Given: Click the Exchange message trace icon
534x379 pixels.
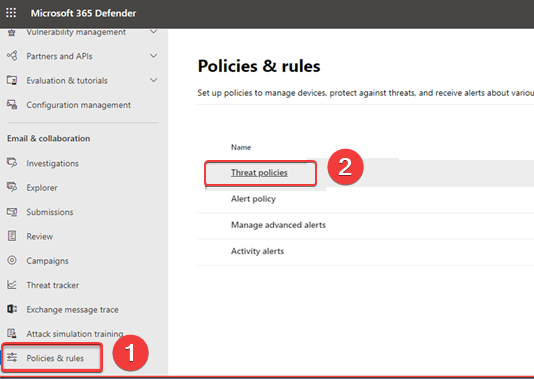Looking at the screenshot, I should coord(12,309).
